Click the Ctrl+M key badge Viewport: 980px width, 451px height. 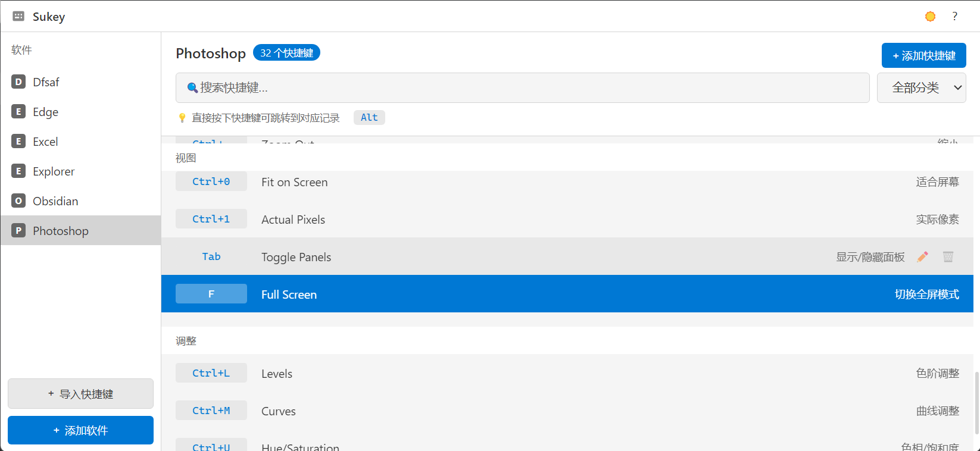point(211,411)
